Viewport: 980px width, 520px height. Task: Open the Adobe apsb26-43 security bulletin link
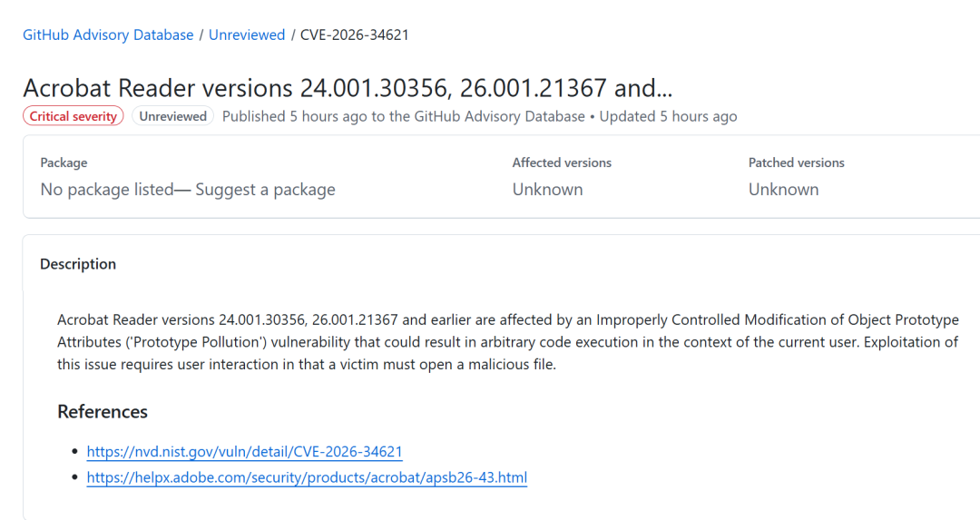point(307,477)
